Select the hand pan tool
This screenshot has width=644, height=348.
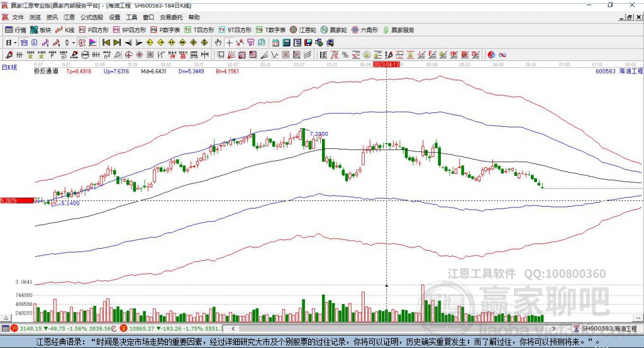tap(218, 43)
